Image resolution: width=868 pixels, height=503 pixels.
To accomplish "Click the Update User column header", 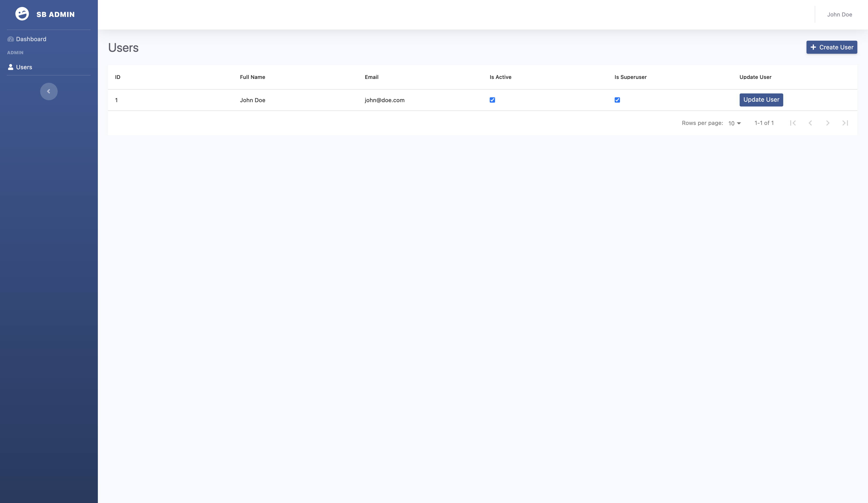I will [x=755, y=77].
